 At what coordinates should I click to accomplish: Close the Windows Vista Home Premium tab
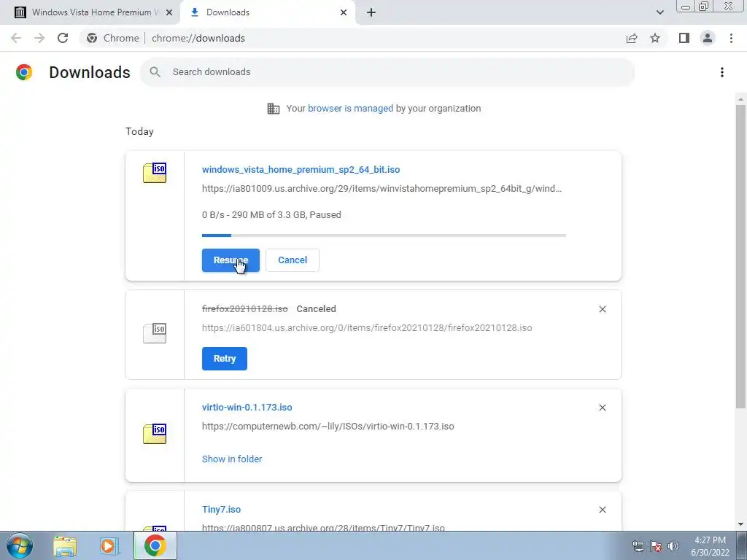[169, 12]
